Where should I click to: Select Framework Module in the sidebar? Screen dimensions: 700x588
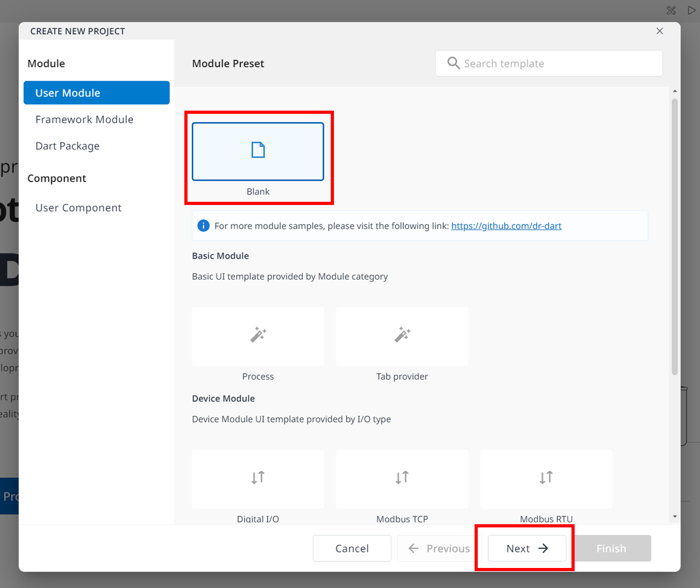[96, 120]
